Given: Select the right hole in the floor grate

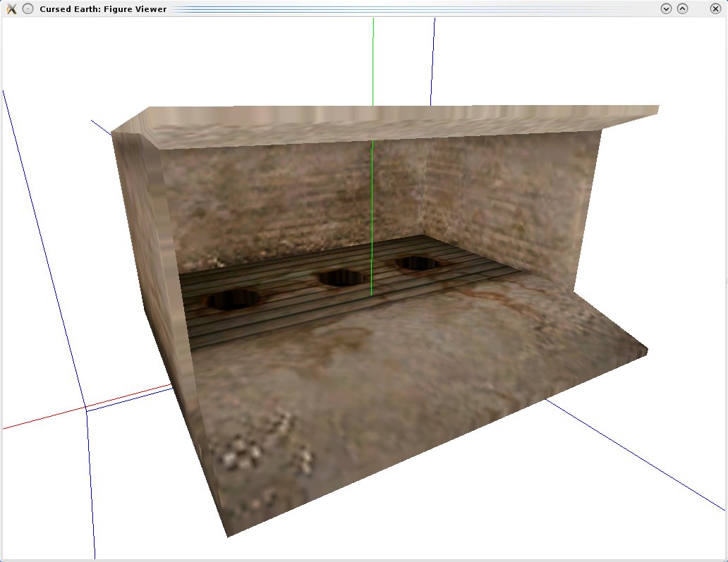Looking at the screenshot, I should (417, 263).
